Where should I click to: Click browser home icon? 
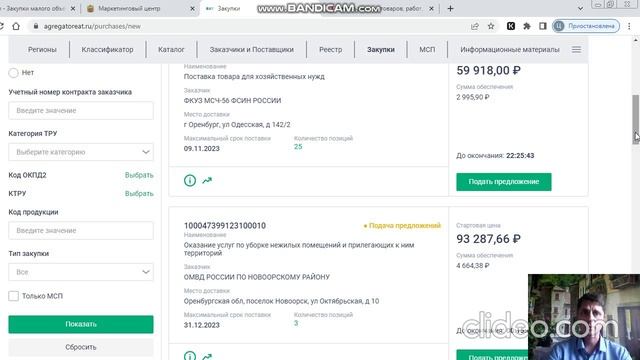coord(16,26)
